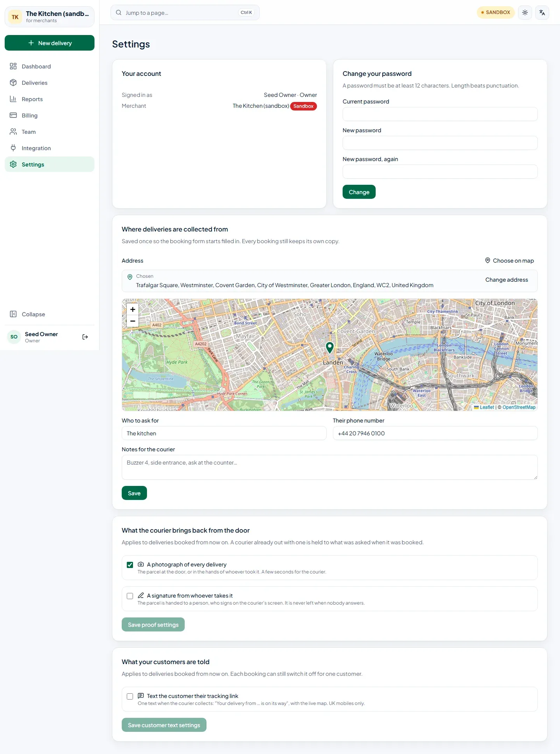Viewport: 560px width, 754px height.
Task: Open Integration settings
Action: tap(49, 148)
